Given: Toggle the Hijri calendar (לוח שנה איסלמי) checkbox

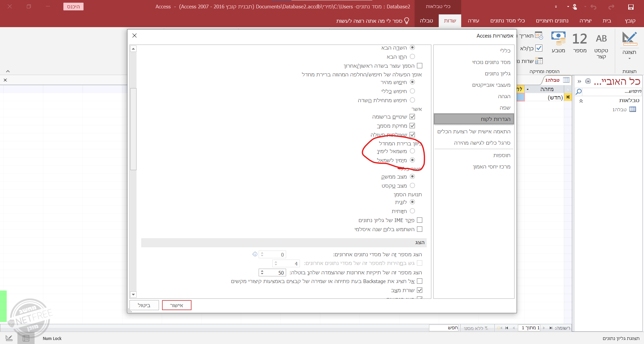Looking at the screenshot, I should [x=420, y=229].
